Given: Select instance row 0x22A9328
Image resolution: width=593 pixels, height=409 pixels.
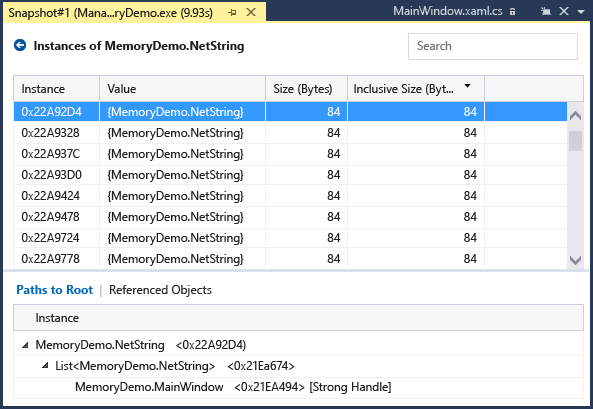Looking at the screenshot, I should click(290, 133).
